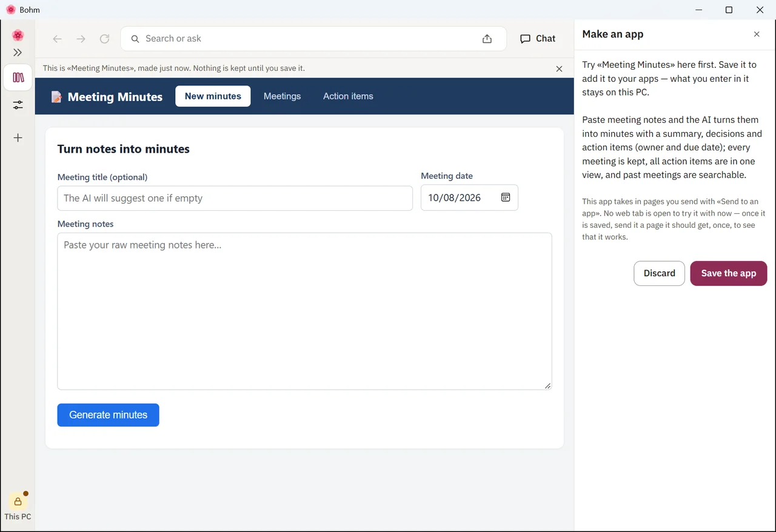776x532 pixels.
Task: Click the Meeting Minutes notepad icon
Action: pyautogui.click(x=56, y=97)
